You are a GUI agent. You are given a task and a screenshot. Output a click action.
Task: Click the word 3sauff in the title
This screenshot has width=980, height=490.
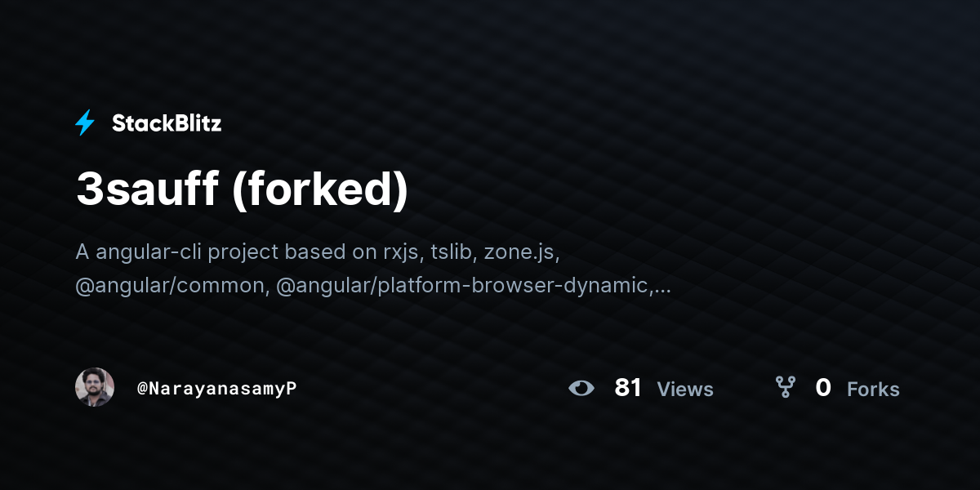click(147, 189)
